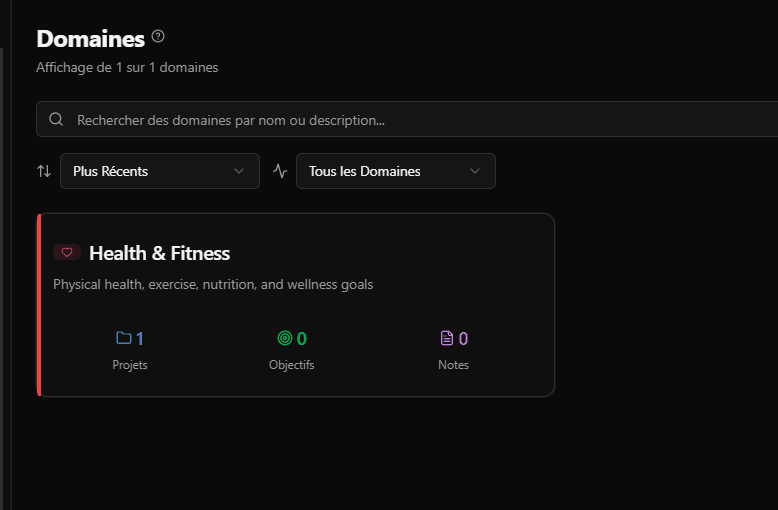Image resolution: width=778 pixels, height=510 pixels.
Task: Click the Domaines page heading
Action: [91, 39]
